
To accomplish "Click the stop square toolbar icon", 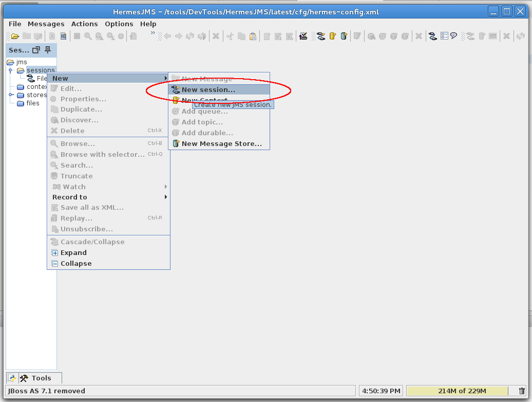I will point(77,36).
